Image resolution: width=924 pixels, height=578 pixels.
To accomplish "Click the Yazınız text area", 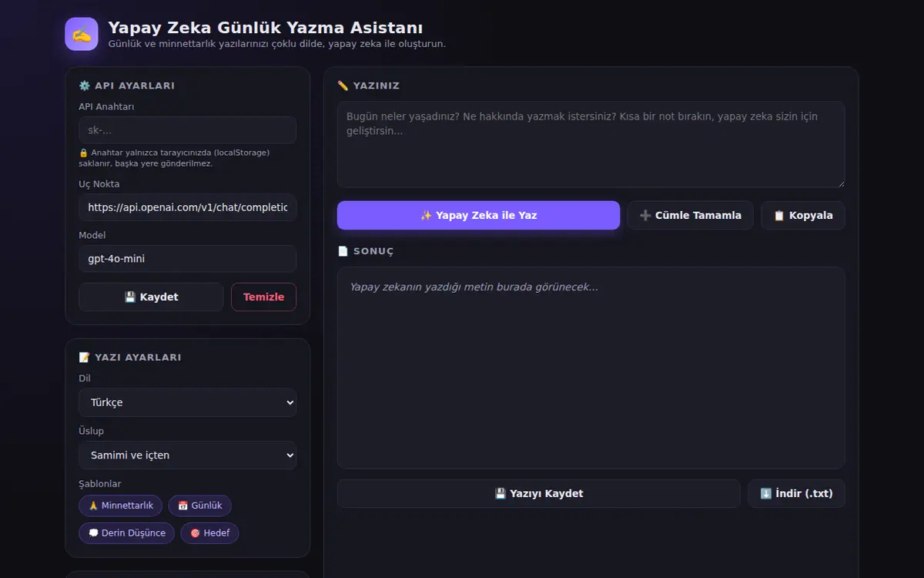I will [x=591, y=144].
